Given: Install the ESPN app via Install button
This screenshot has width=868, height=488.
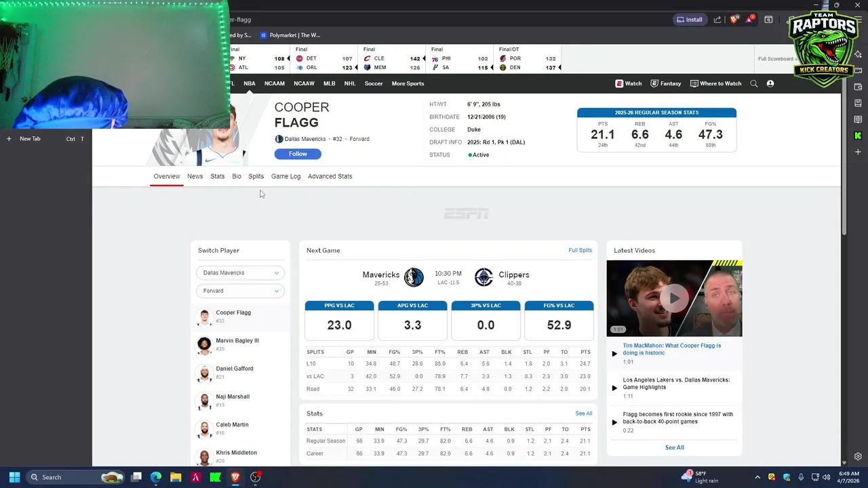Looking at the screenshot, I should tap(689, 20).
